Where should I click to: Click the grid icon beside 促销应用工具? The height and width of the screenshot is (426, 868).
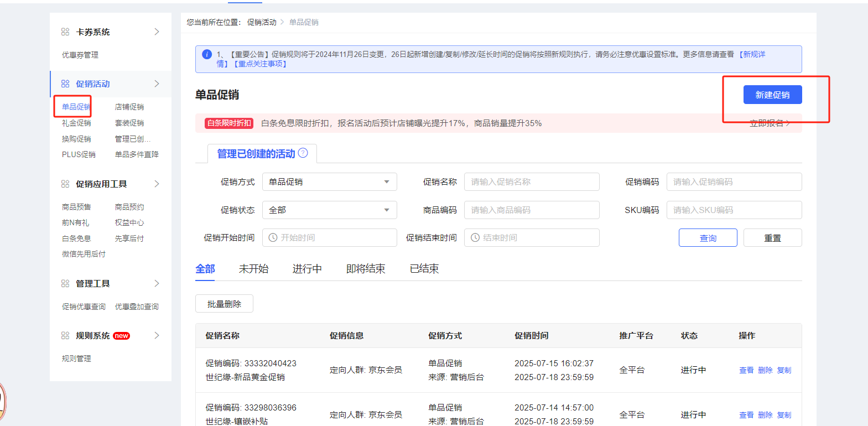point(65,184)
